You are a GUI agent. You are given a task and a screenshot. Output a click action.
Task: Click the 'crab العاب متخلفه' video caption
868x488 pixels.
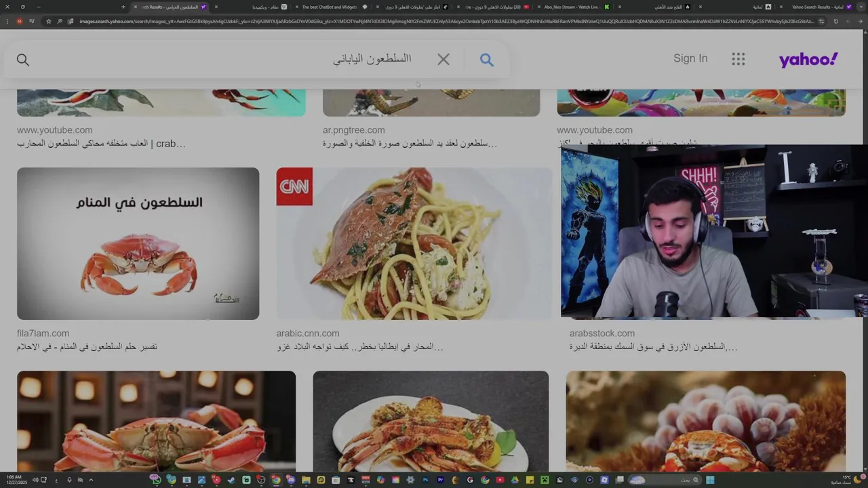(101, 144)
